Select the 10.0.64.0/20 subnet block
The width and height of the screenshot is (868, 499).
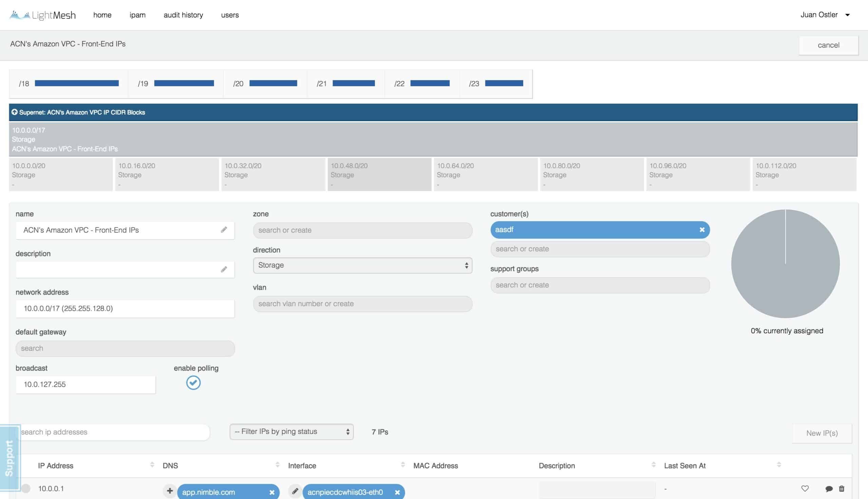pos(486,175)
